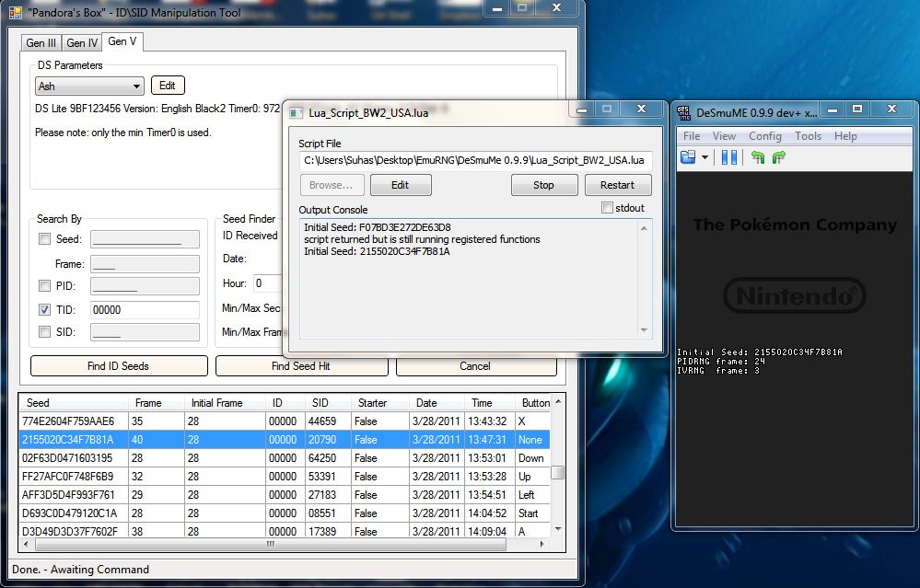Image resolution: width=920 pixels, height=588 pixels.
Task: Rotate the display right with the green arrow
Action: click(778, 157)
